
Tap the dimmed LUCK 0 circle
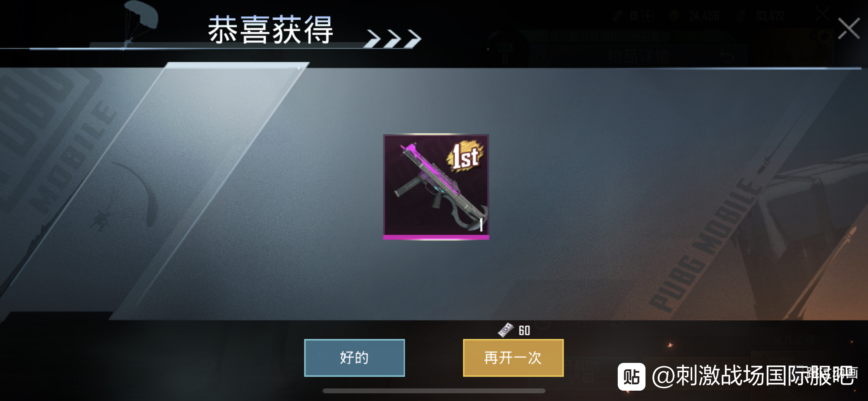(x=505, y=52)
